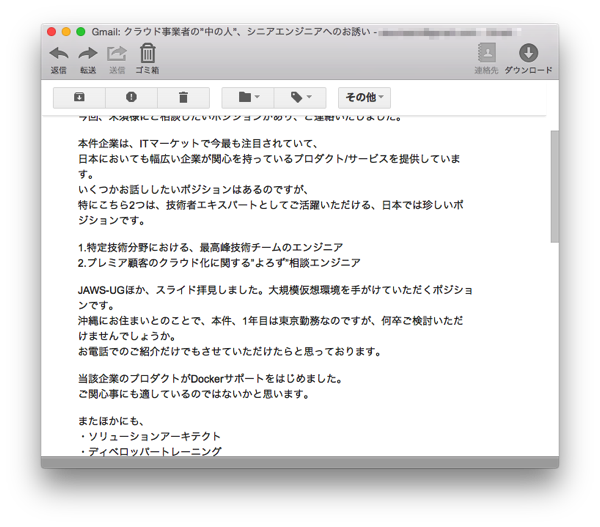Click the line "またほかにも、"
Screen dimensions: 600x527
(x=111, y=421)
